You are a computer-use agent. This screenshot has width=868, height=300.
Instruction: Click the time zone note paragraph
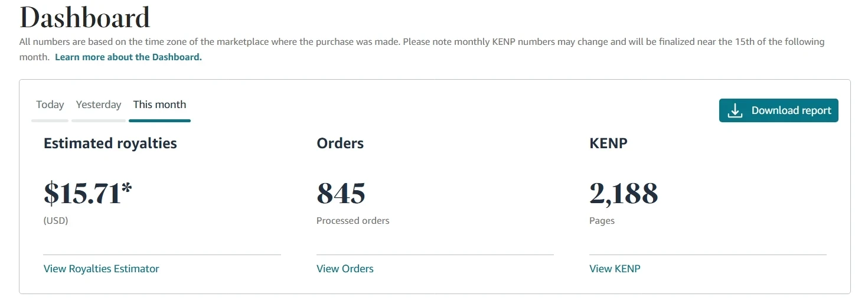[413, 43]
